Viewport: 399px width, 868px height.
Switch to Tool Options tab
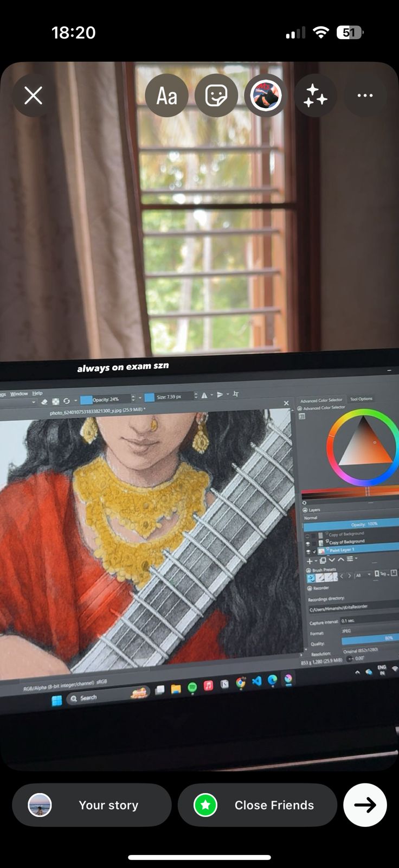pos(361,399)
